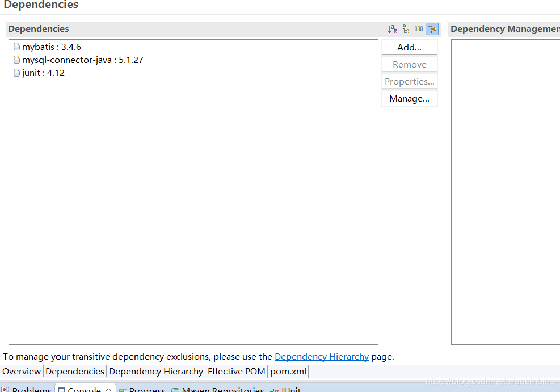
Task: Select the junit jar icon
Action: pyautogui.click(x=16, y=73)
